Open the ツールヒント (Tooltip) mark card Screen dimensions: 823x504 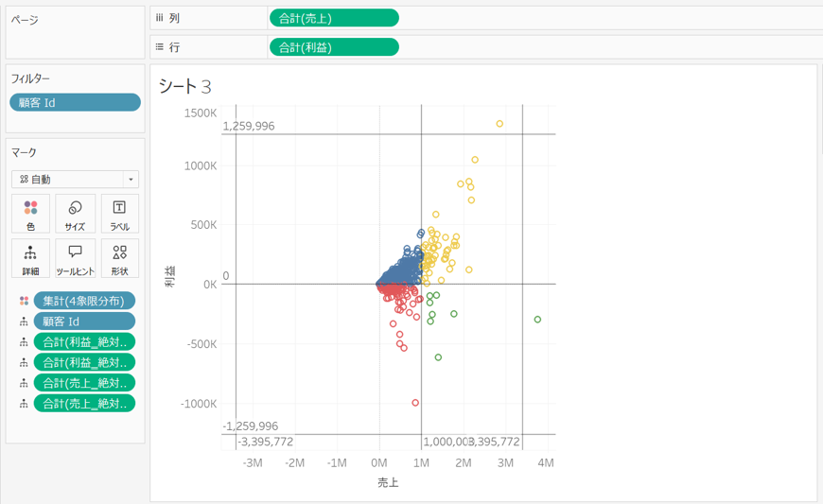75,258
